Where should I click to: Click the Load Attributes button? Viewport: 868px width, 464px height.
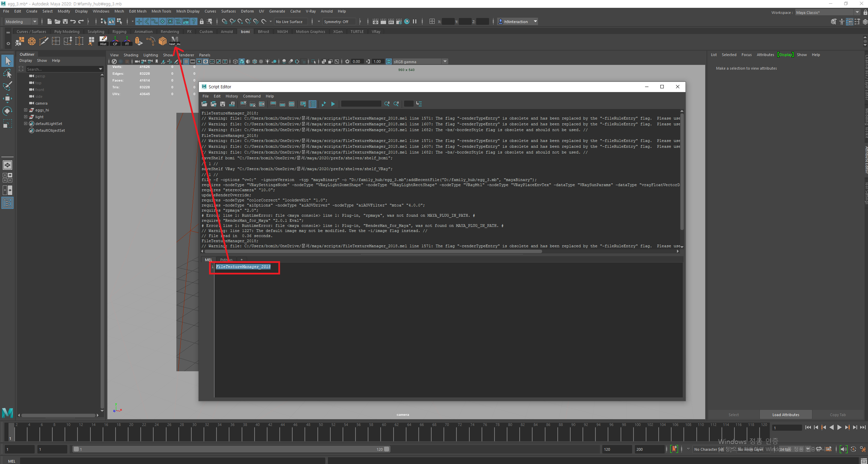(785, 415)
